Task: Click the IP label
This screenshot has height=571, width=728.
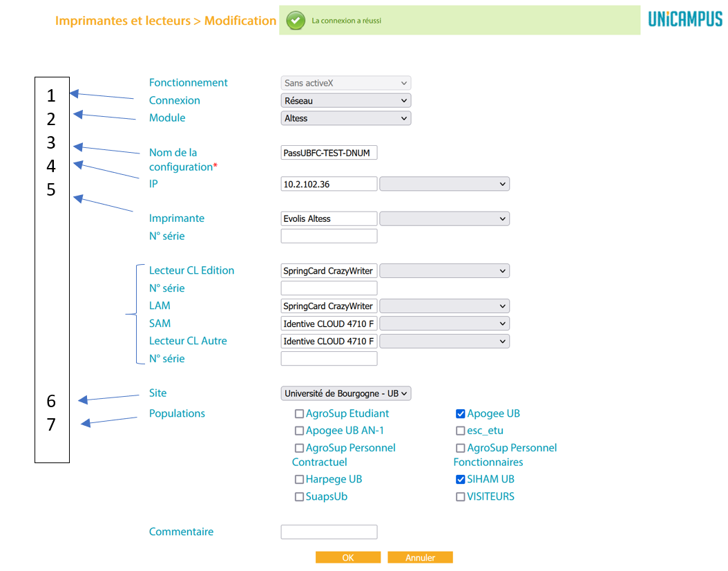Action: [x=153, y=183]
